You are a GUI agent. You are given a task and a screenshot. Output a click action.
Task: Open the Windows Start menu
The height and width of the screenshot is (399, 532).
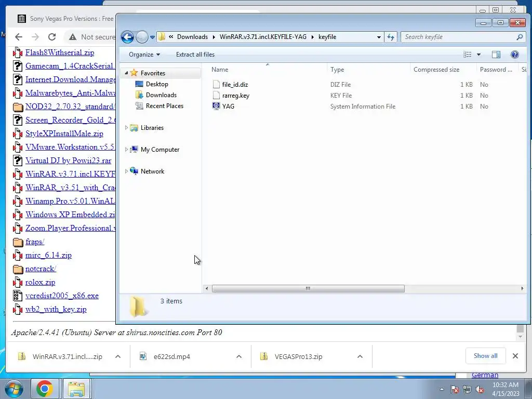pyautogui.click(x=14, y=389)
